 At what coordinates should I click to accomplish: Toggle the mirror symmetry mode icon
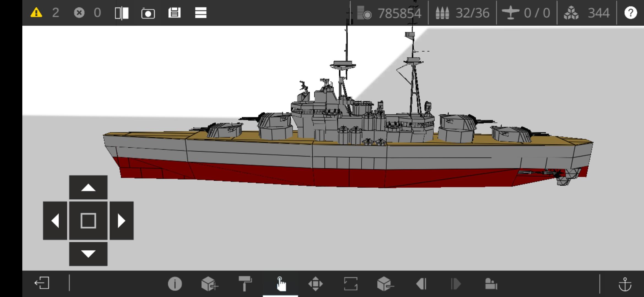(x=122, y=13)
